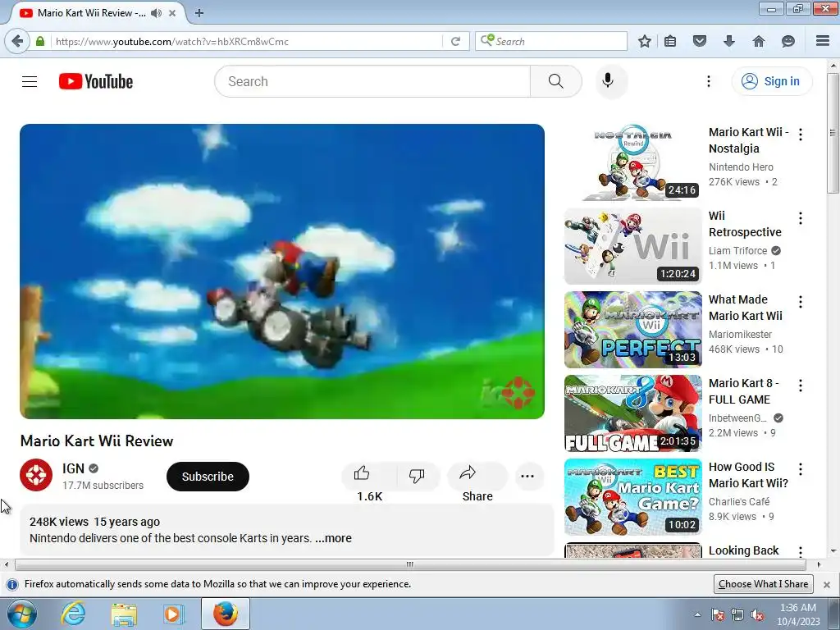Open Windows Explorer folder in taskbar
840x630 pixels.
pos(123,614)
